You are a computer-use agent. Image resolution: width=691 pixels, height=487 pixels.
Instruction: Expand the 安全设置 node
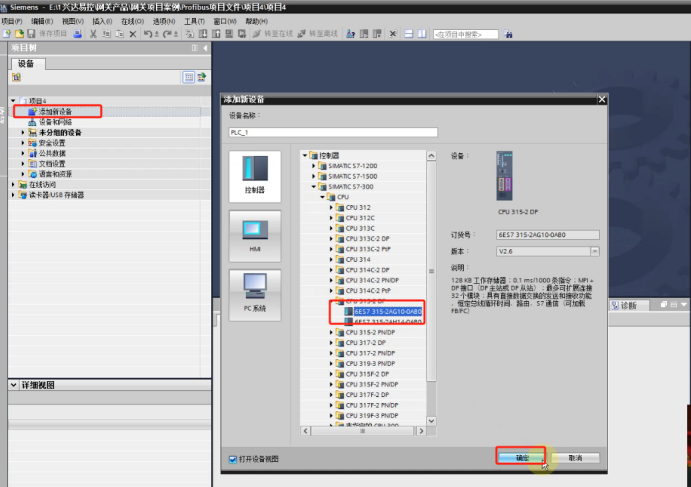[23, 143]
